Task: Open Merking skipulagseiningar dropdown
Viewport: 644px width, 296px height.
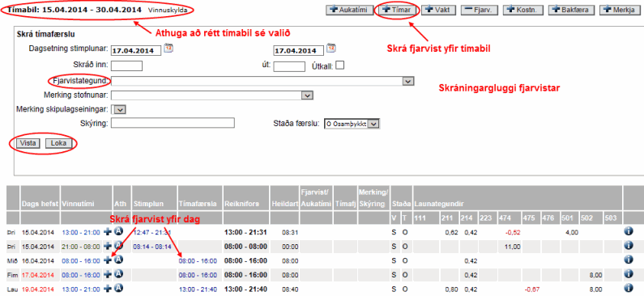Action: pos(121,109)
